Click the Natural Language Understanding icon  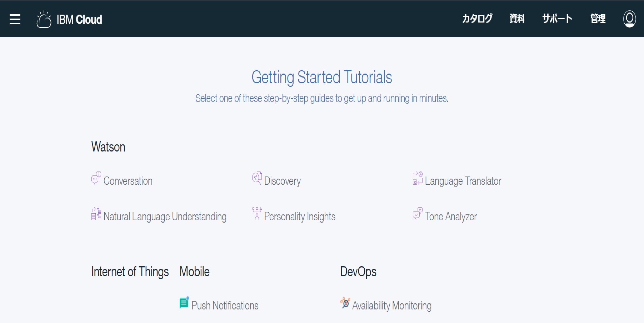pyautogui.click(x=96, y=214)
